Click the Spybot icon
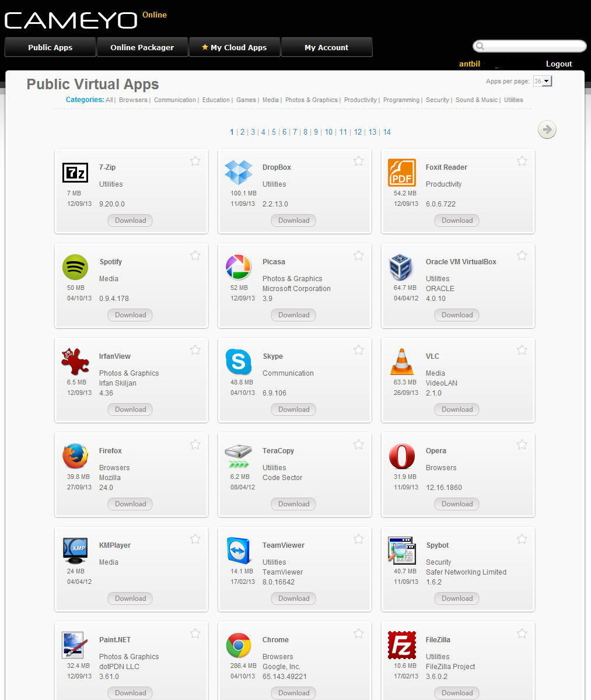The height and width of the screenshot is (700, 591). [x=401, y=551]
